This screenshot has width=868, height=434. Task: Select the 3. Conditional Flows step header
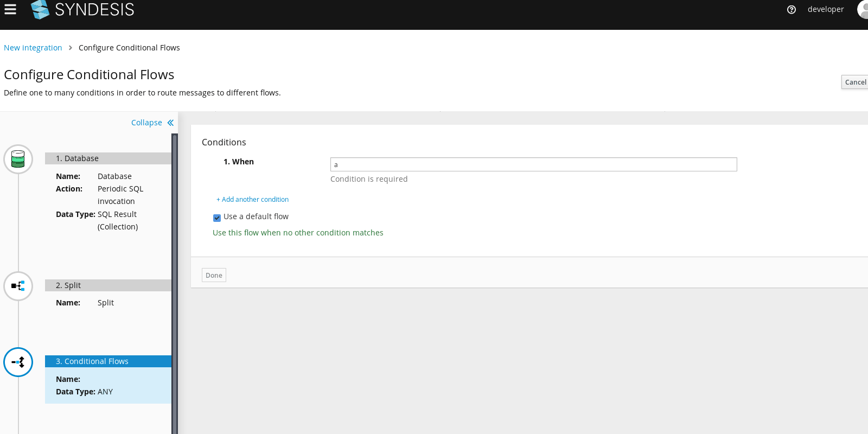click(x=108, y=361)
